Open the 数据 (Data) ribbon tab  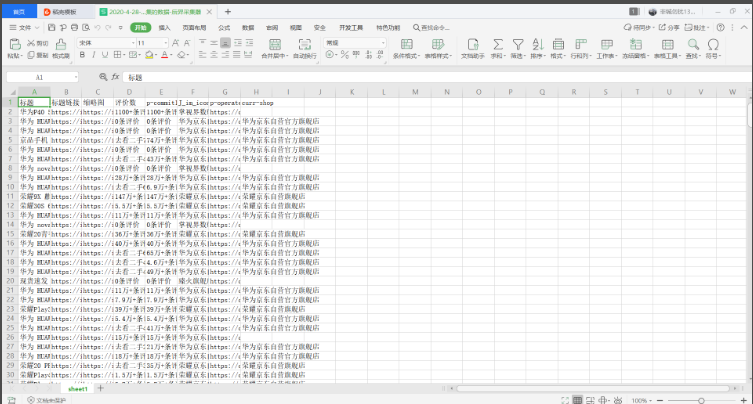pos(248,28)
